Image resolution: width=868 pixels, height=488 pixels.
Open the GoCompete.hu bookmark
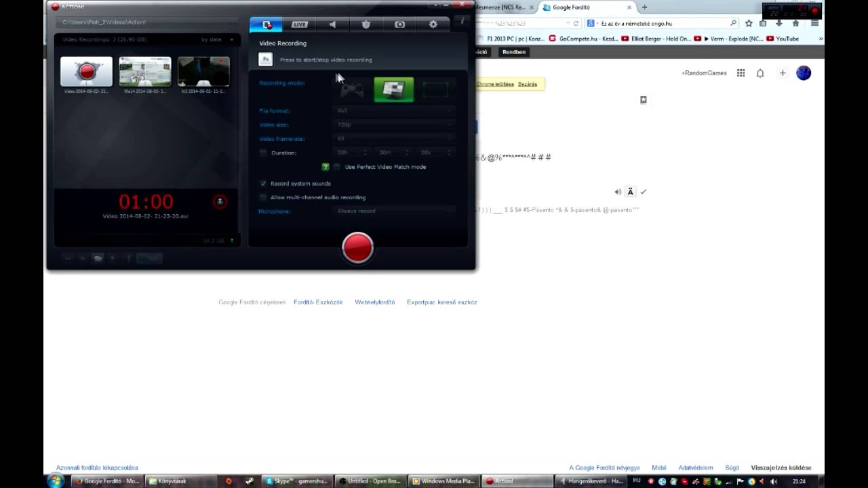coord(584,39)
